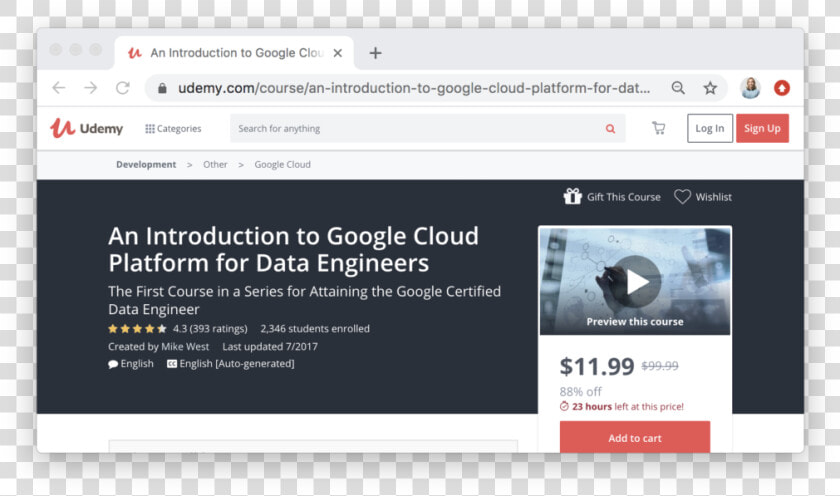Screen dimensions: 840x496
Task: Open instructor Mike West link
Action: pyautogui.click(x=183, y=347)
